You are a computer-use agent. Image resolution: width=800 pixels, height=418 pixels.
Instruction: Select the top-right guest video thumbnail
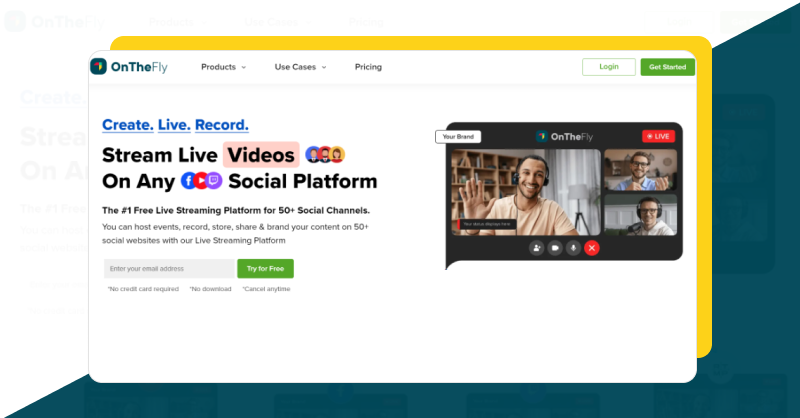coord(641,169)
